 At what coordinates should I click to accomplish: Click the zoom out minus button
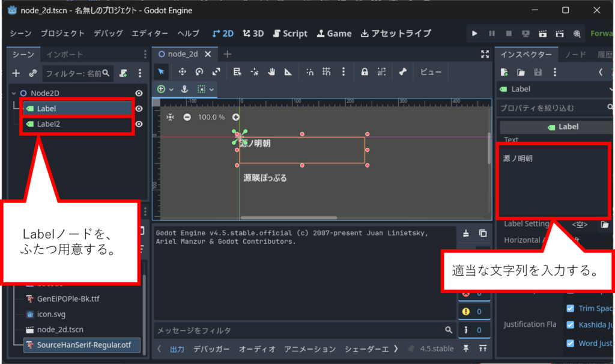[x=187, y=117]
